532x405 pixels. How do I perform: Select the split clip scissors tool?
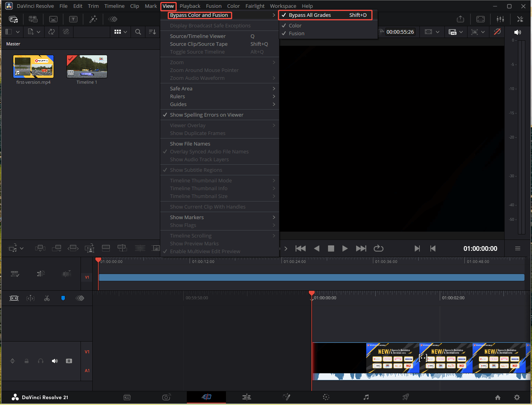click(47, 298)
